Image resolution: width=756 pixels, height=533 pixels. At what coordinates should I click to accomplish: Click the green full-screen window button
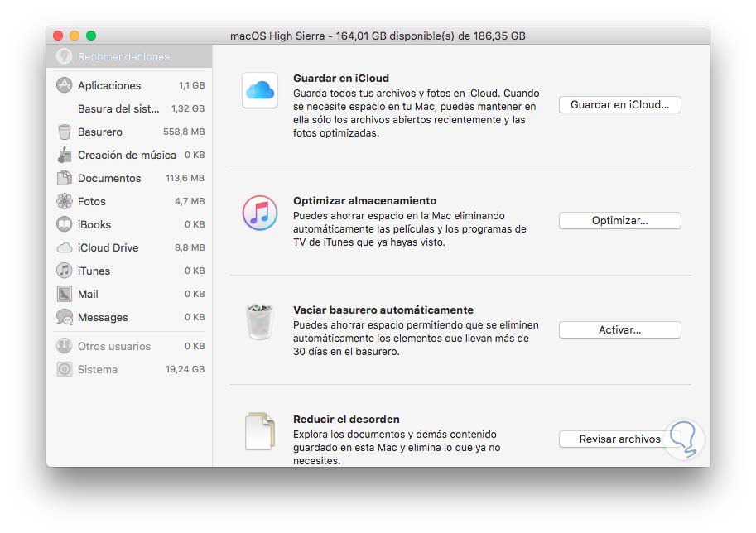[x=91, y=36]
